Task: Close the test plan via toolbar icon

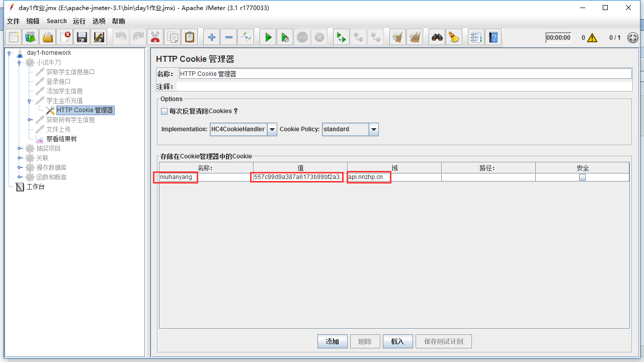Action: 65,37
